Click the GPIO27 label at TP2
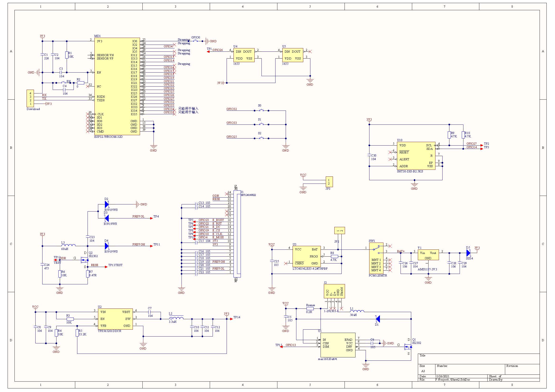555x392 pixels. (471, 144)
